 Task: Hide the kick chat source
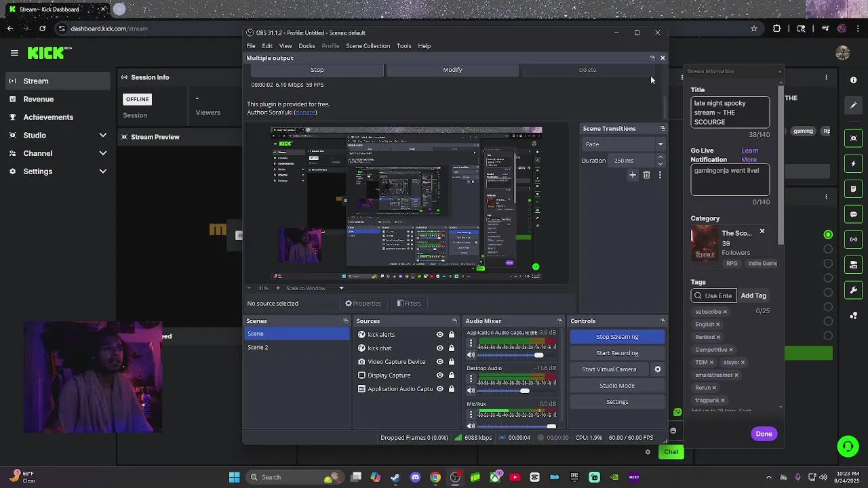click(x=439, y=348)
